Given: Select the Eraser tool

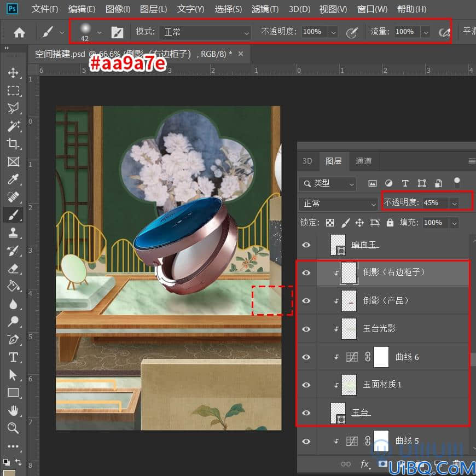Looking at the screenshot, I should point(13,268).
